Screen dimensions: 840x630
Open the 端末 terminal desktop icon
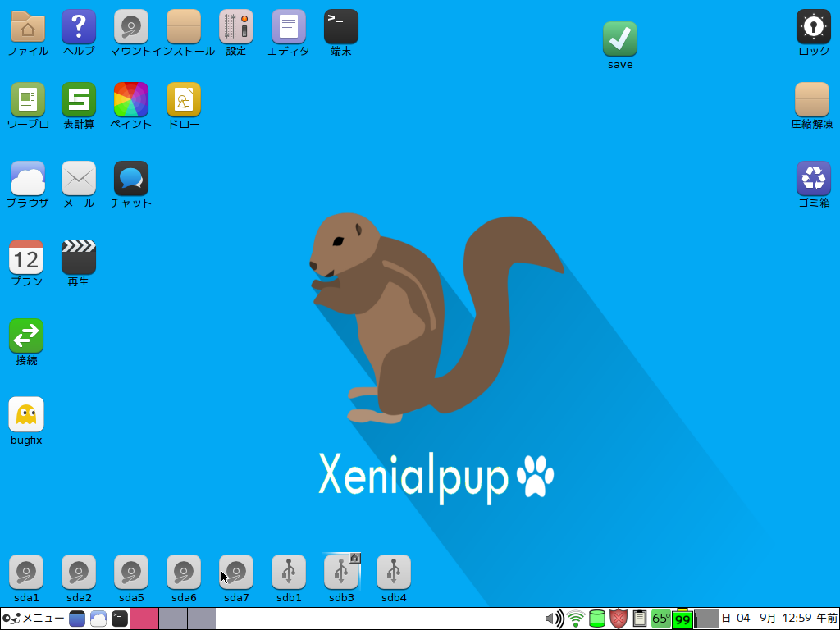coord(341,27)
